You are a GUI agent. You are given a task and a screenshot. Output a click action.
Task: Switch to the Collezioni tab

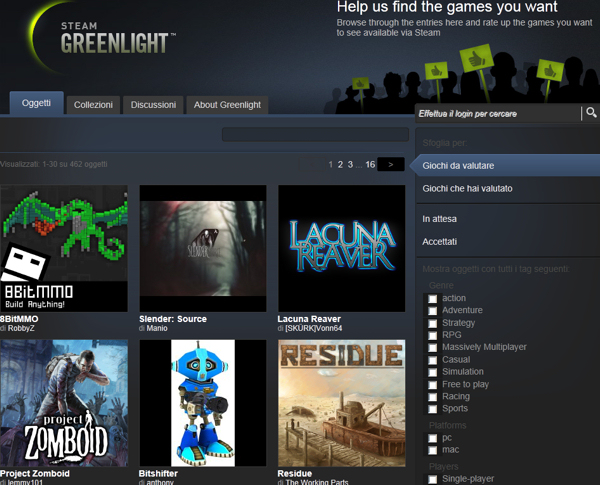[x=93, y=104]
